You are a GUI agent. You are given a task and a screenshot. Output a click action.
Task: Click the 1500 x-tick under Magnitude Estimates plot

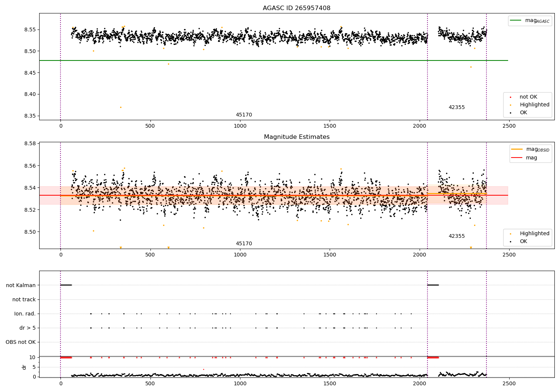coord(330,255)
